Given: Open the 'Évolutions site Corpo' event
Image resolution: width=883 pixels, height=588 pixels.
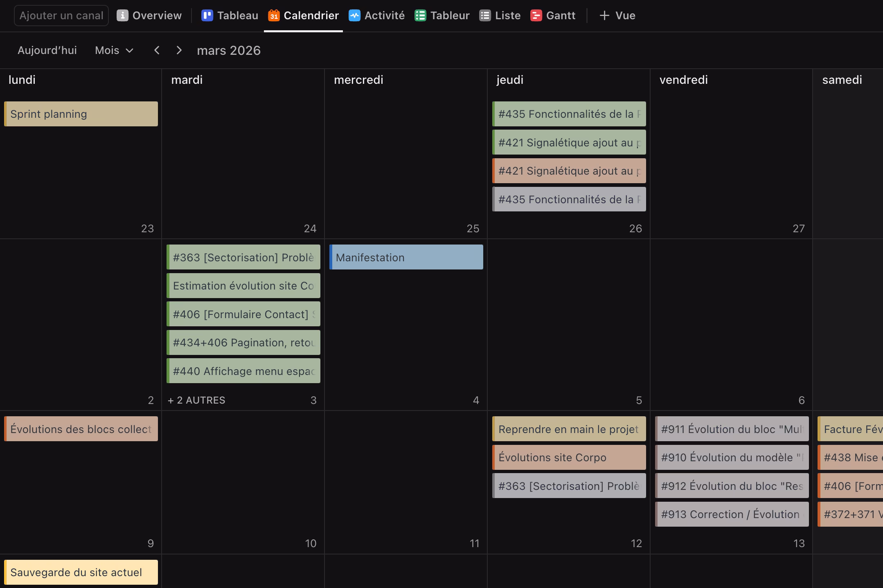Looking at the screenshot, I should tap(569, 457).
